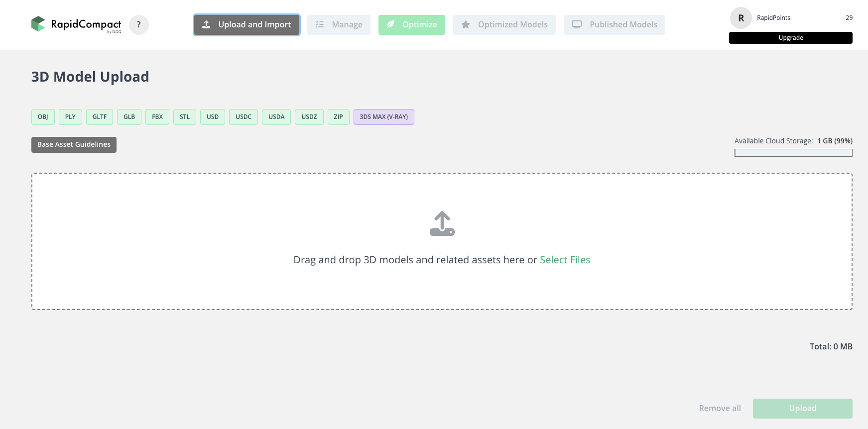
Task: Click the RapidCompact logo
Action: pyautogui.click(x=76, y=24)
